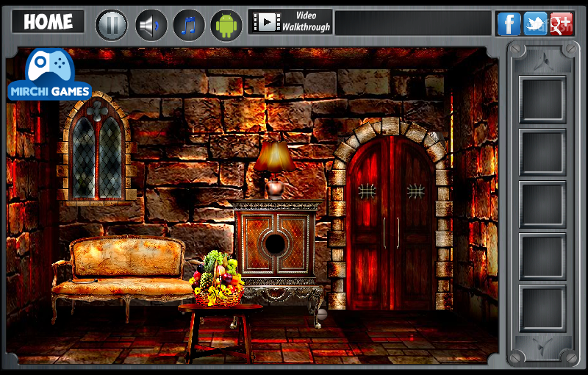Inspect the arched stained-glass window
588x375 pixels.
click(x=97, y=149)
